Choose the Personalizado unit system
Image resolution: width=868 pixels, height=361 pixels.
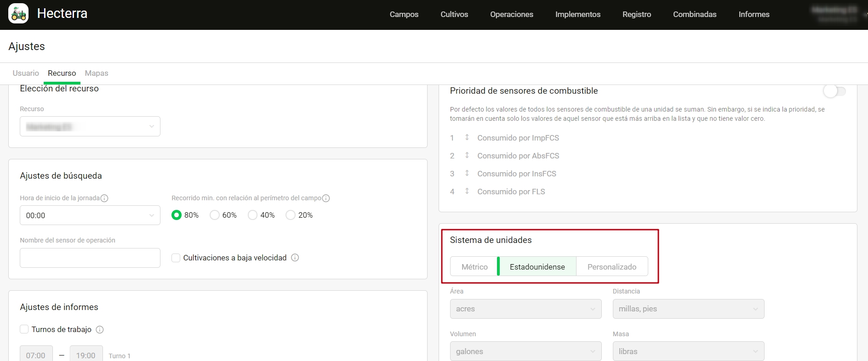pyautogui.click(x=611, y=267)
